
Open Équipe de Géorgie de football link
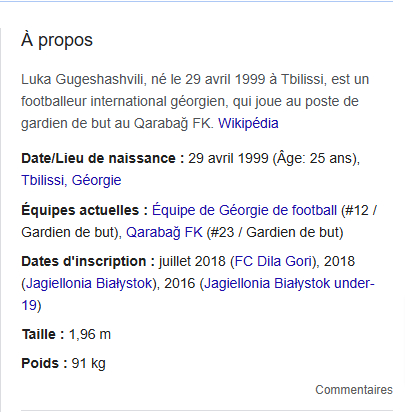(244, 210)
